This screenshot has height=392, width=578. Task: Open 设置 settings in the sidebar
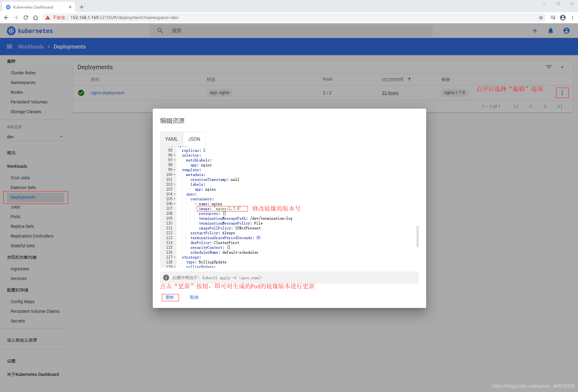click(x=11, y=361)
